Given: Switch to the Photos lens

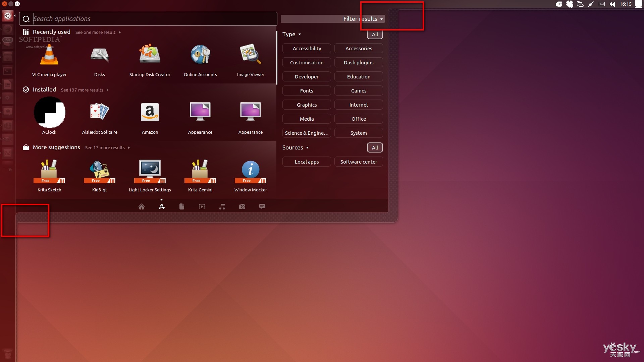Looking at the screenshot, I should point(242,206).
